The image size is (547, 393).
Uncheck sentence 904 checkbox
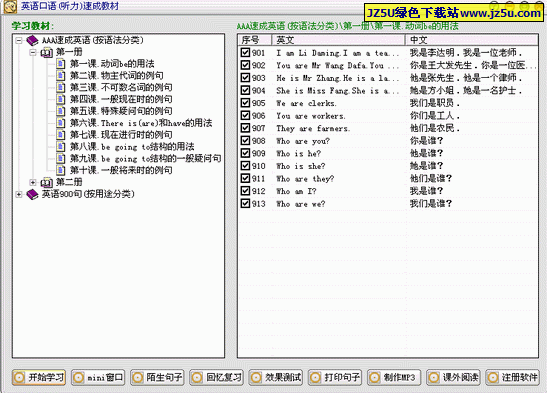click(245, 90)
